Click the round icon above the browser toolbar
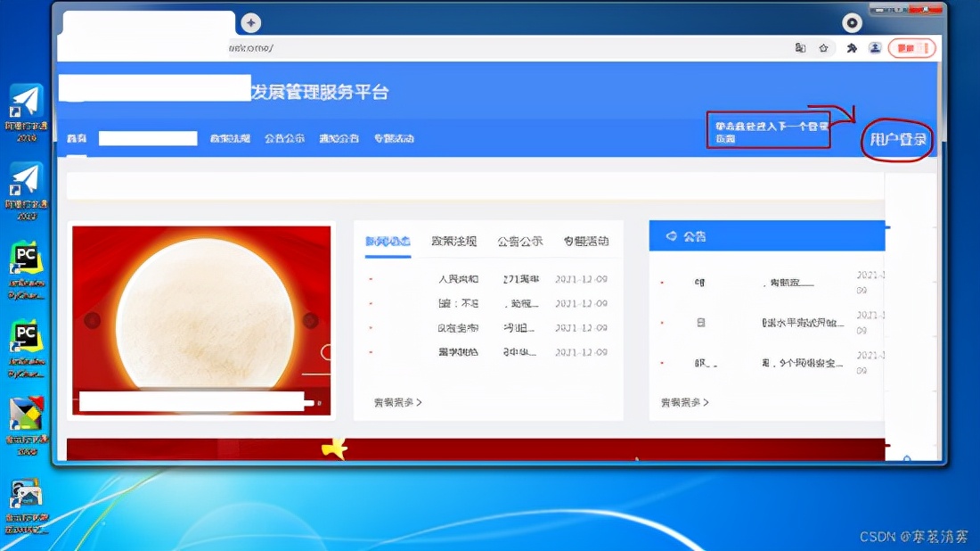The width and height of the screenshot is (980, 551). click(851, 23)
